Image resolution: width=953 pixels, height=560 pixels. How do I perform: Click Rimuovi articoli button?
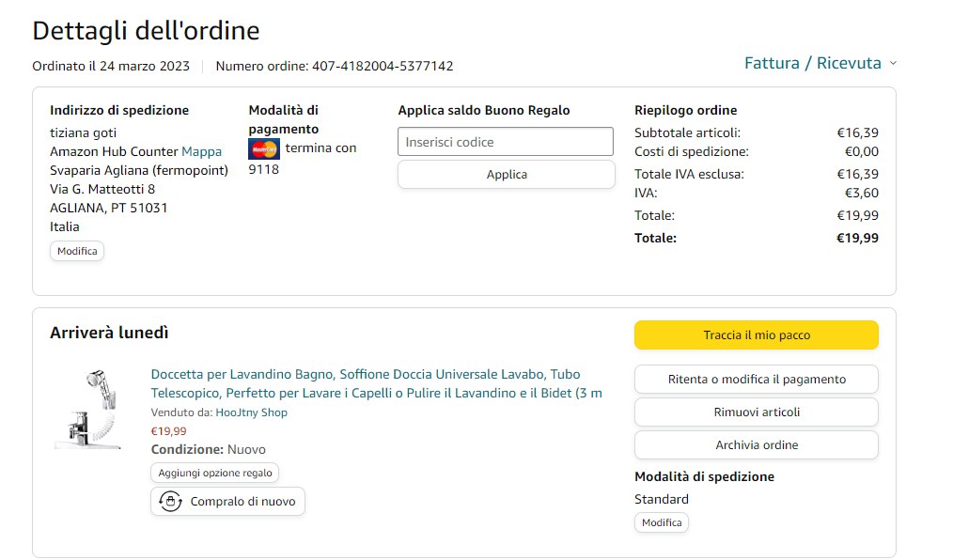757,412
